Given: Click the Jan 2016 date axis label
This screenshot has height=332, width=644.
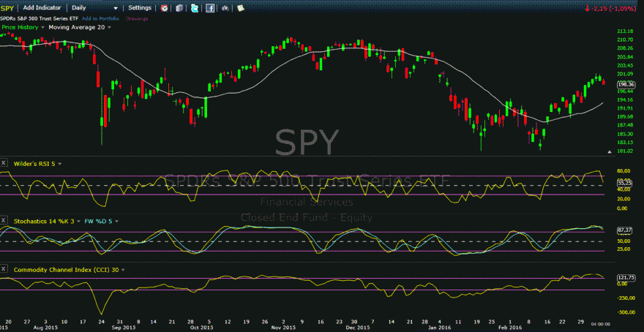Looking at the screenshot, I should (x=438, y=328).
